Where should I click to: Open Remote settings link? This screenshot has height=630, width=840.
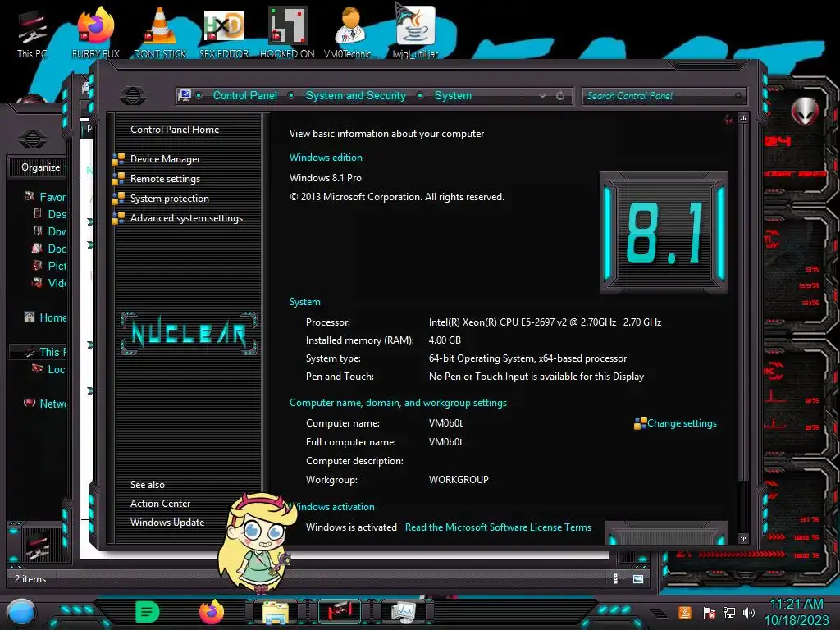tap(165, 179)
